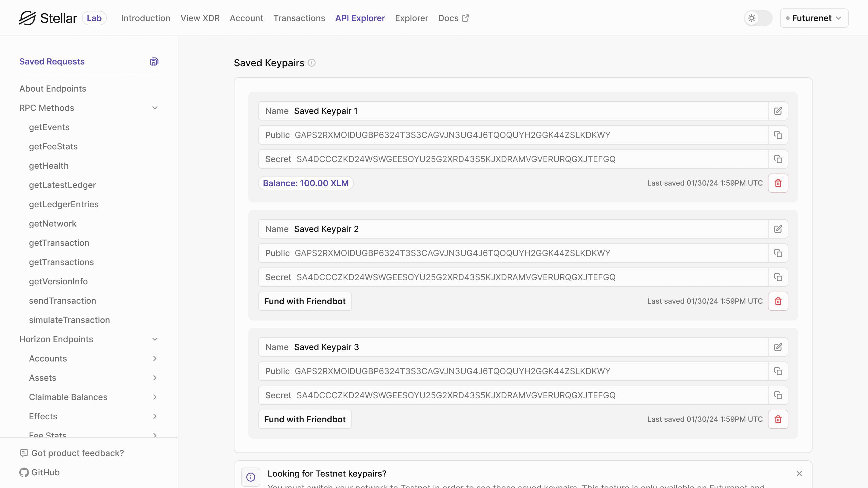Screen dimensions: 868x488
Task: Switch to the Account tab
Action: (246, 18)
